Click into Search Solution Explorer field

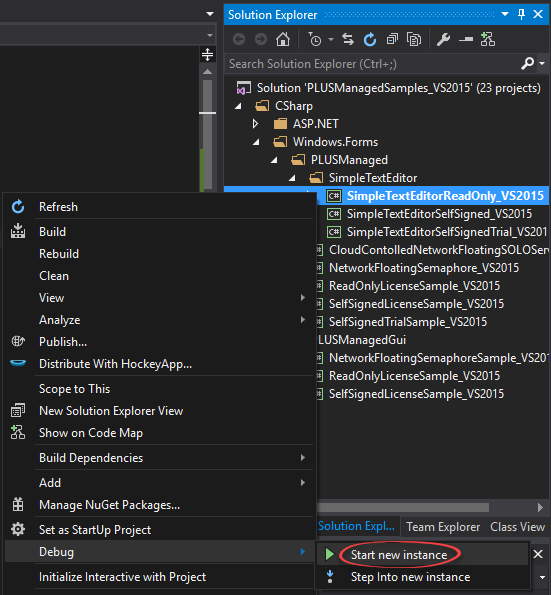click(x=373, y=63)
